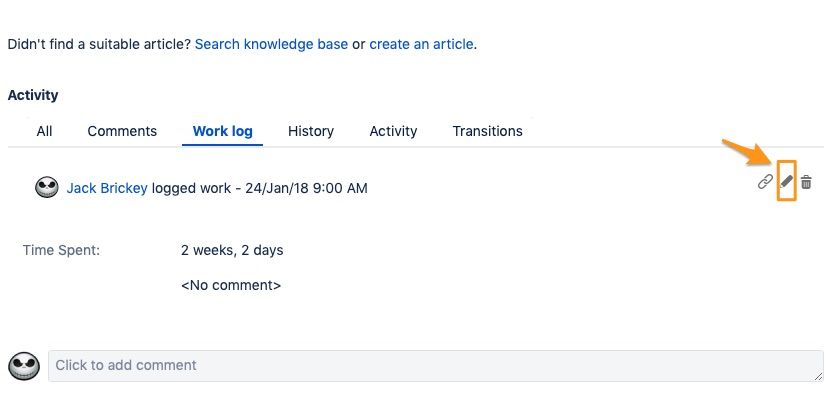
Task: Switch to the History tab
Action: [x=311, y=131]
